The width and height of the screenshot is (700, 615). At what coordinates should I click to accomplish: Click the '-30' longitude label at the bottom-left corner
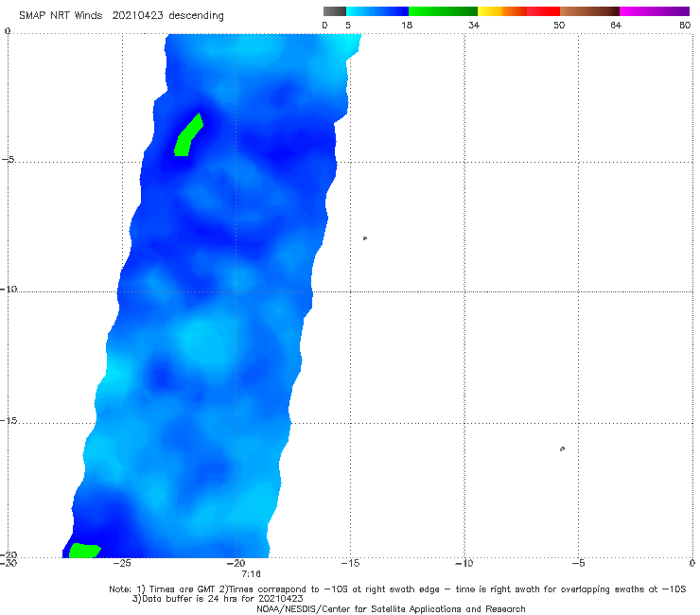click(x=9, y=563)
